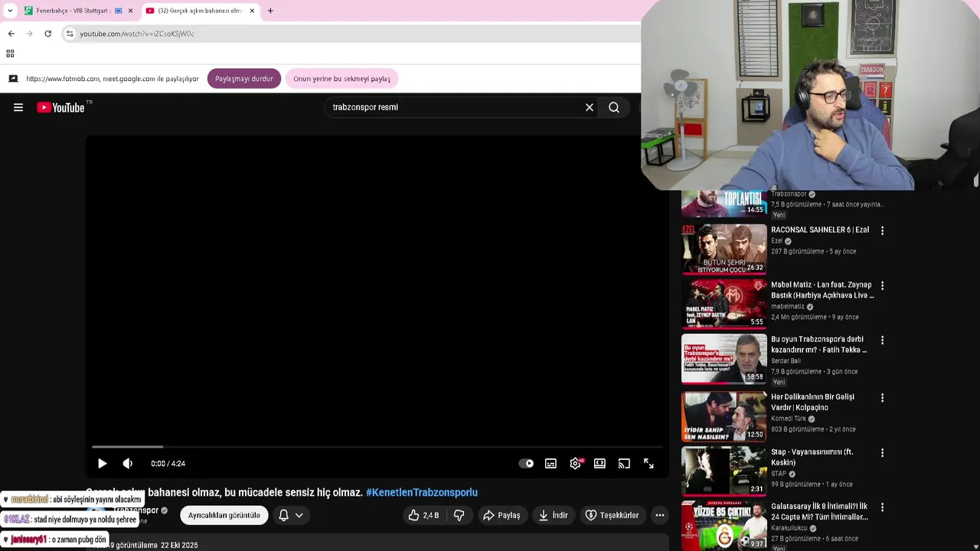Open options menu for RACONSAL SAHNELER video
Screen dimensions: 980x551
882,230
